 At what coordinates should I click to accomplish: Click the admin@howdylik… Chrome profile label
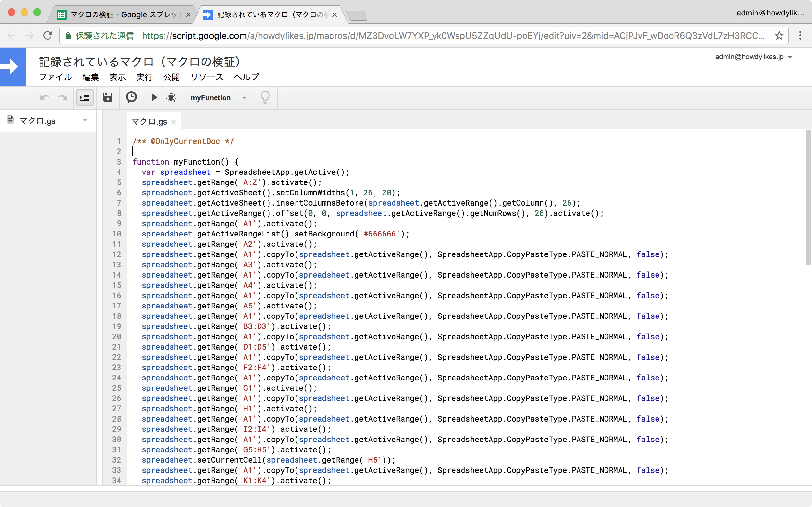(770, 13)
